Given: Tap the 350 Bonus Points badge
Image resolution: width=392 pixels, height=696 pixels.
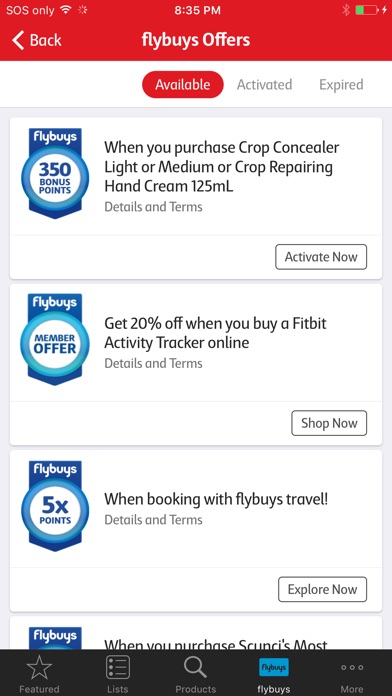Looking at the screenshot, I should click(x=55, y=174).
